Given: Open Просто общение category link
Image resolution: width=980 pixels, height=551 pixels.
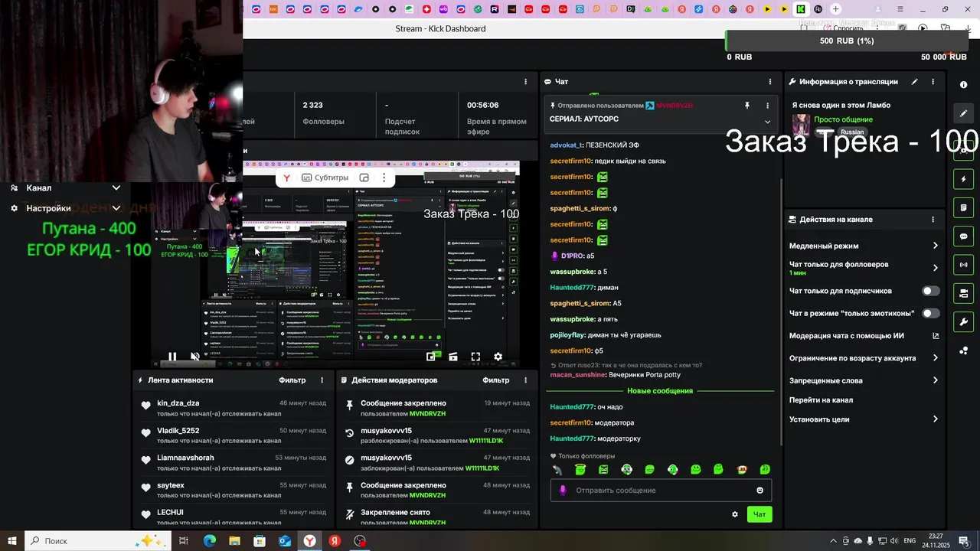Looking at the screenshot, I should (x=843, y=119).
